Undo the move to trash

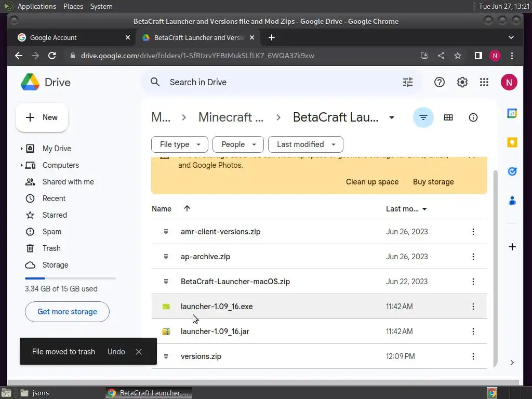(x=116, y=352)
